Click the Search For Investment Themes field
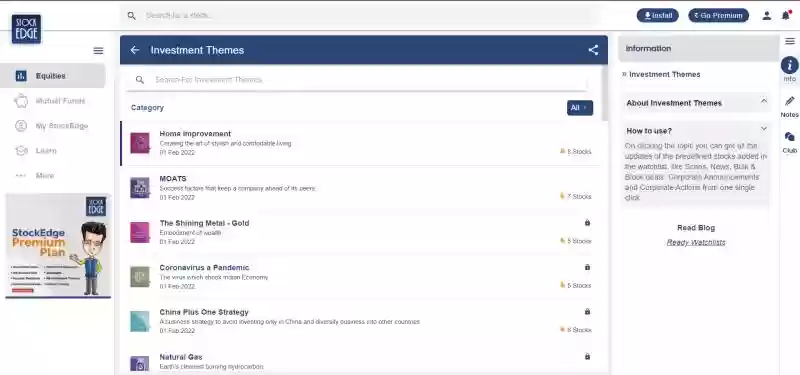 pyautogui.click(x=357, y=80)
